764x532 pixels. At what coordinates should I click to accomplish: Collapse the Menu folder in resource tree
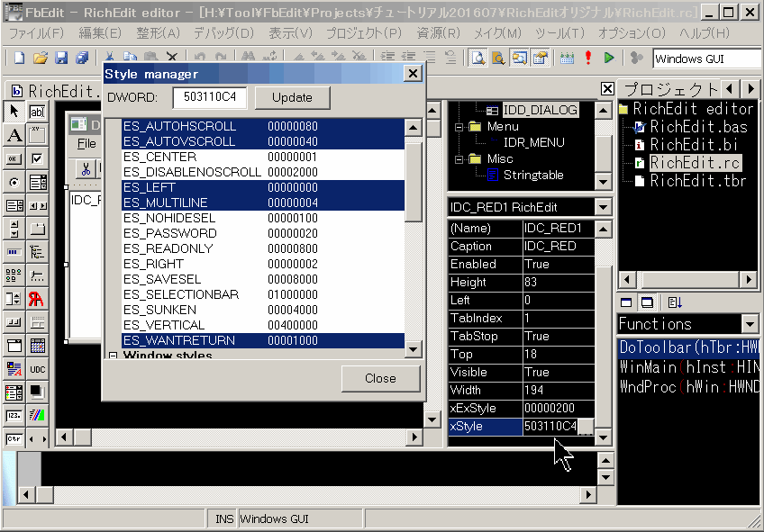pos(459,127)
